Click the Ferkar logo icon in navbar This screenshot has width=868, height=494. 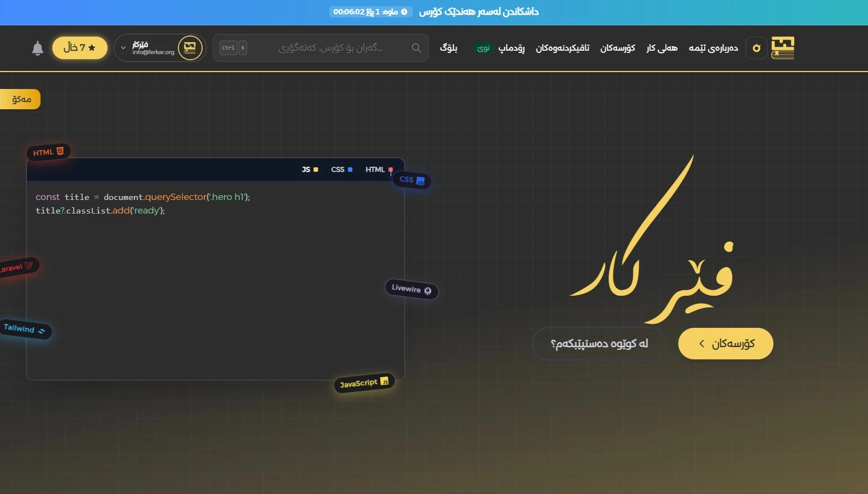(x=782, y=48)
